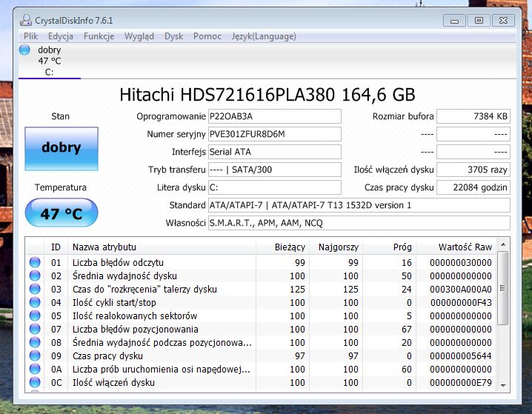
Task: Open the Pomoc menu
Action: point(207,36)
